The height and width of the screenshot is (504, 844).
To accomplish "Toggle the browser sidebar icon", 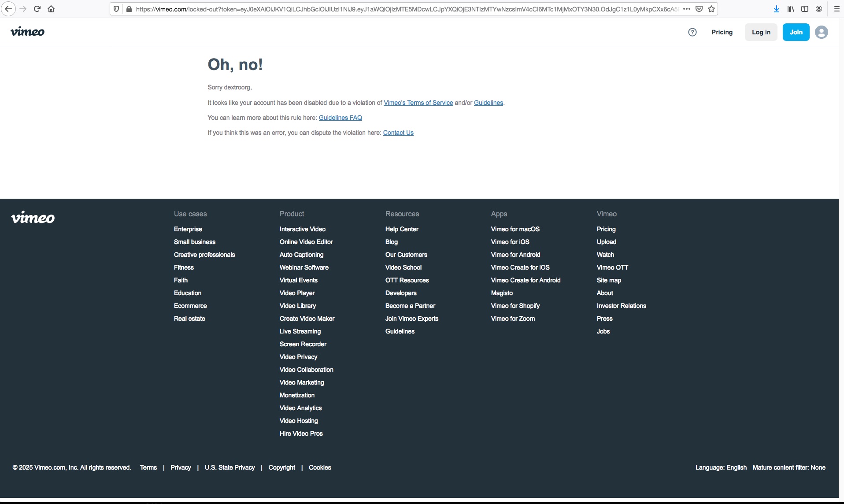I will (x=805, y=9).
